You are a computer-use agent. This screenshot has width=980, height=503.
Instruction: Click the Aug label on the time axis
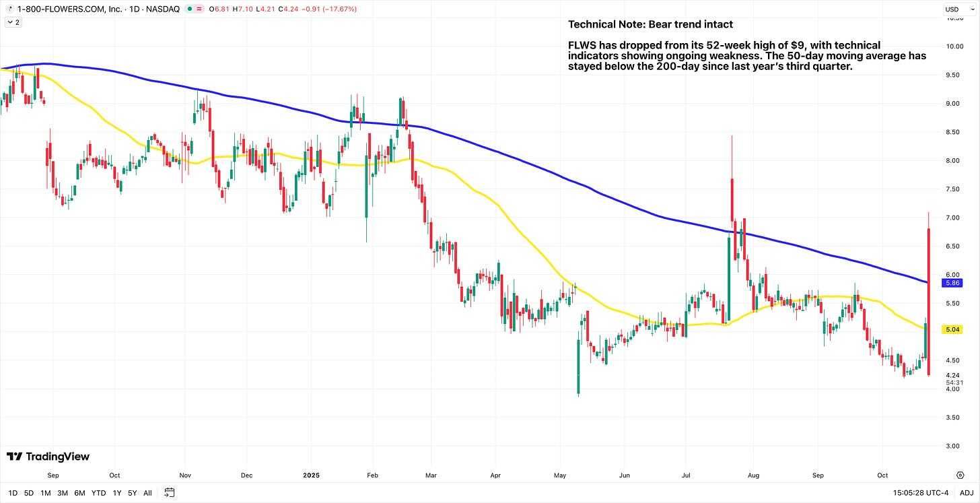(x=753, y=475)
